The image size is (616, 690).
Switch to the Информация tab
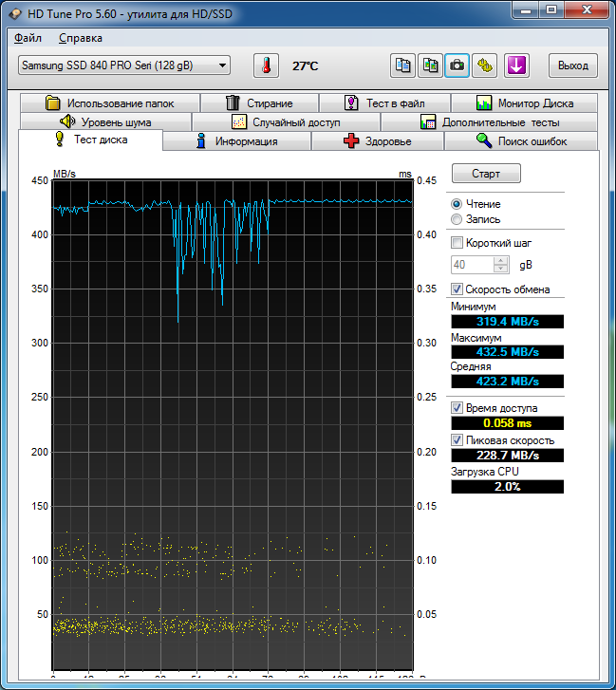tap(236, 141)
